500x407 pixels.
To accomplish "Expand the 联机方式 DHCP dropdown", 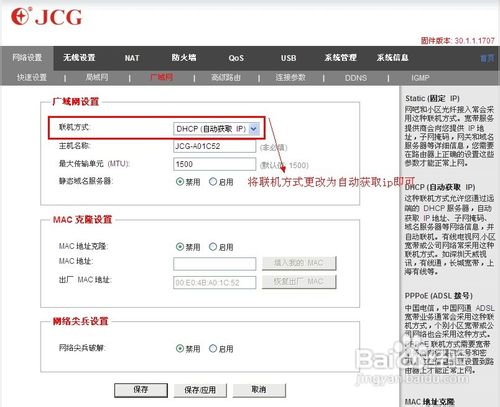I will click(216, 129).
